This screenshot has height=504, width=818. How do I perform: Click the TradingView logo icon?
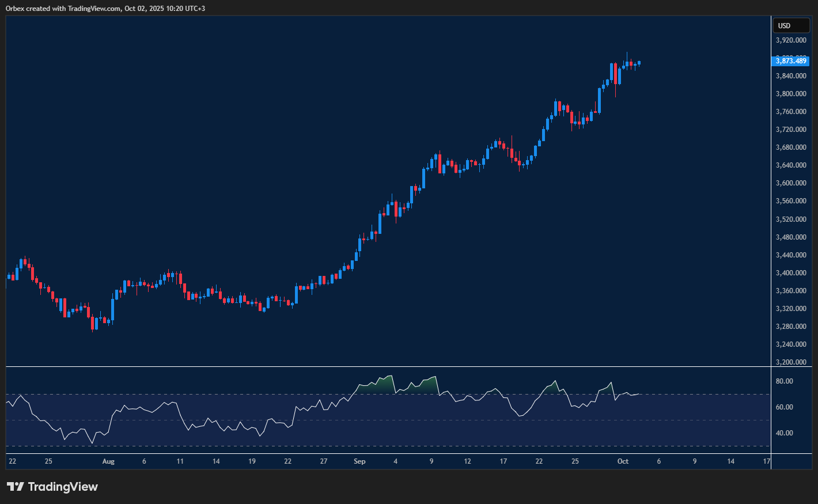[x=16, y=487]
